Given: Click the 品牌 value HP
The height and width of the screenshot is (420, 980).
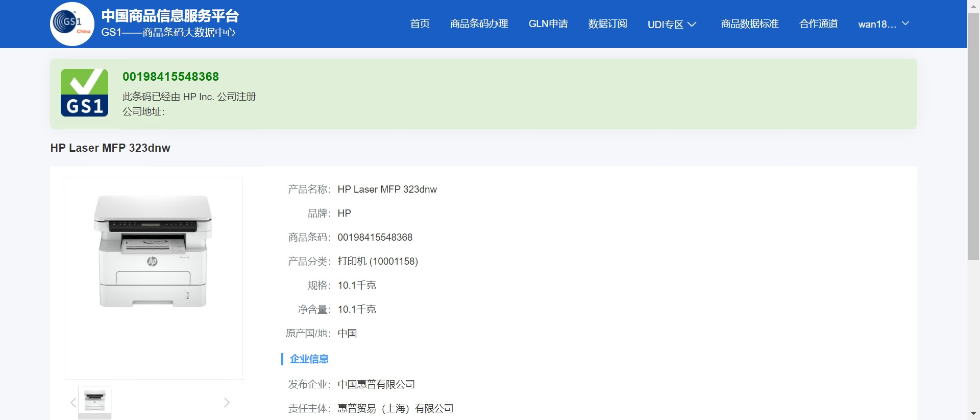Looking at the screenshot, I should tap(344, 213).
